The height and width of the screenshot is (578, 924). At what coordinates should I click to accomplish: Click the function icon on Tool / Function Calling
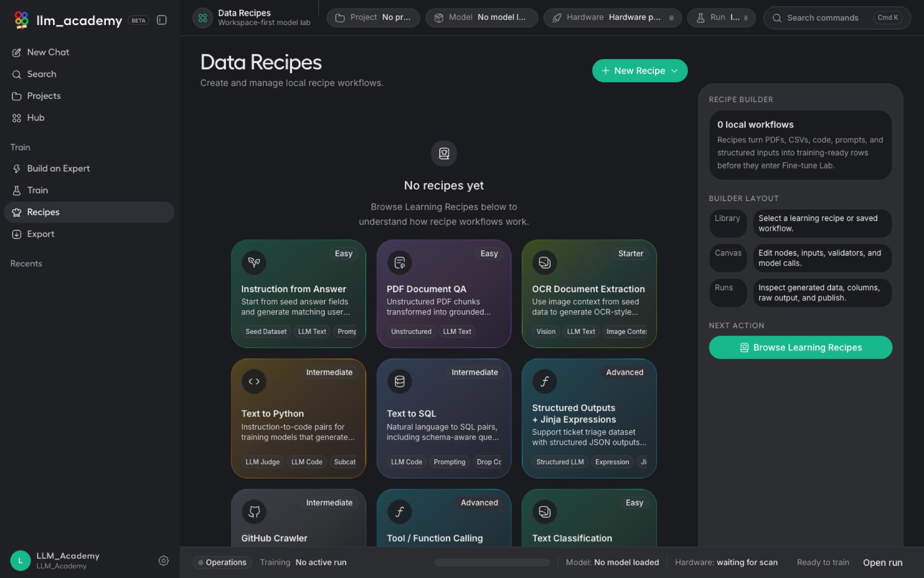400,512
